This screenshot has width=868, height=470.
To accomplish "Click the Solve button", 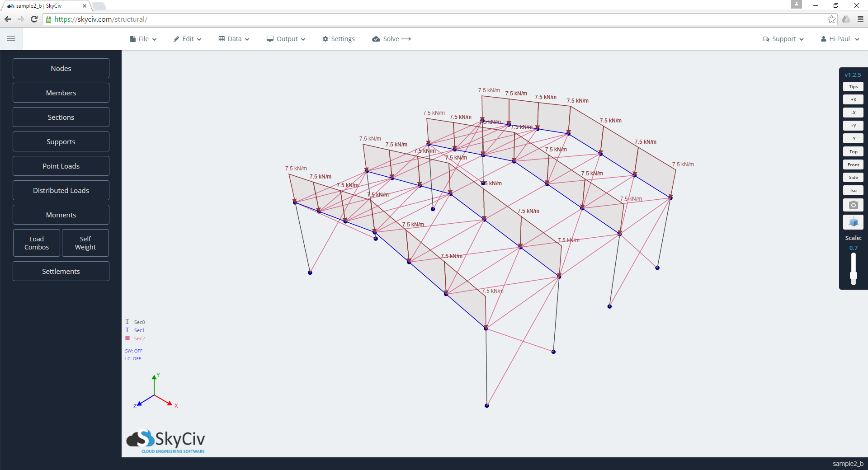I will (x=391, y=39).
